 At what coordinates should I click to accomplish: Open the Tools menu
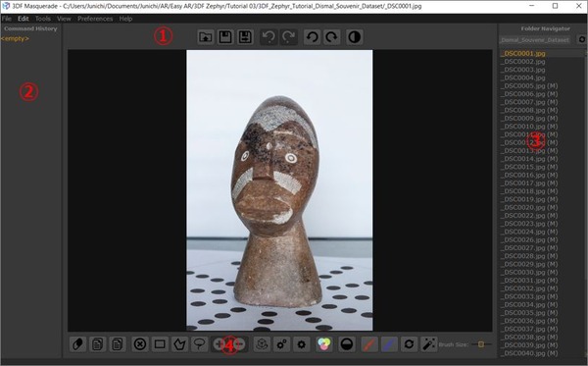43,19
